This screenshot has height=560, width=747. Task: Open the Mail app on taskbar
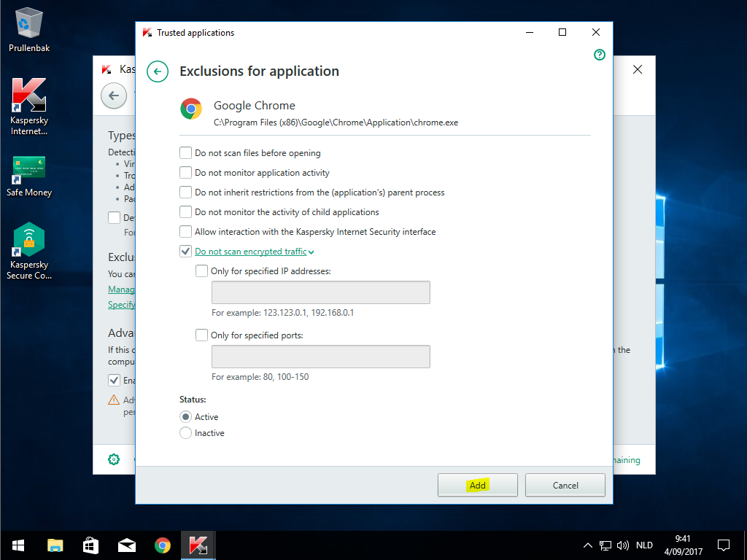click(127, 545)
